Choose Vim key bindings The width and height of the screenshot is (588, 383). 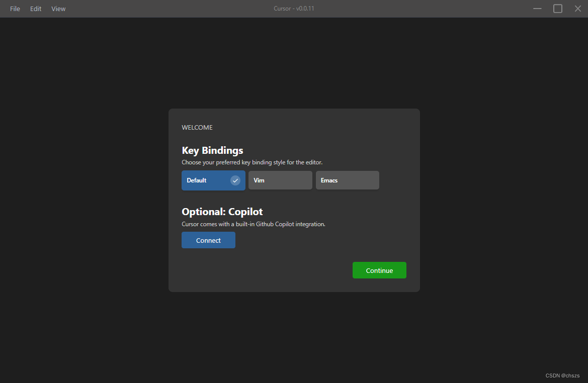[x=280, y=180]
